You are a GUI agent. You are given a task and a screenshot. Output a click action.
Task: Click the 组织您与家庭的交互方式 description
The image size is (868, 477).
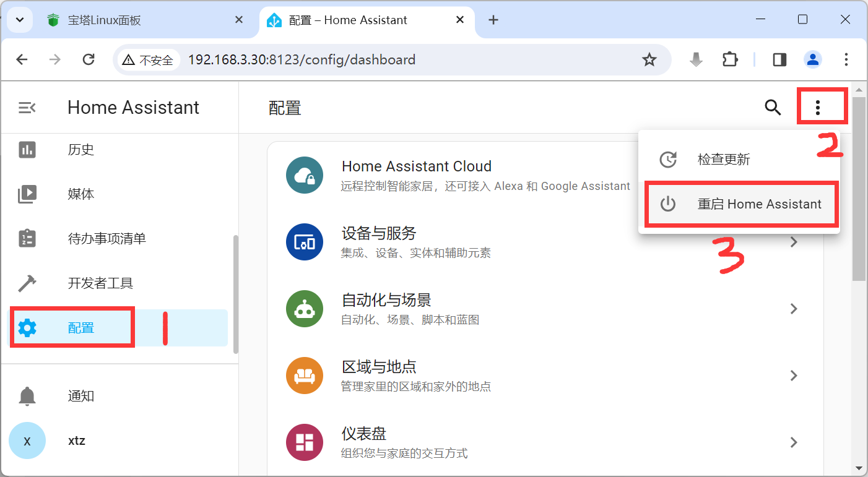tap(404, 453)
